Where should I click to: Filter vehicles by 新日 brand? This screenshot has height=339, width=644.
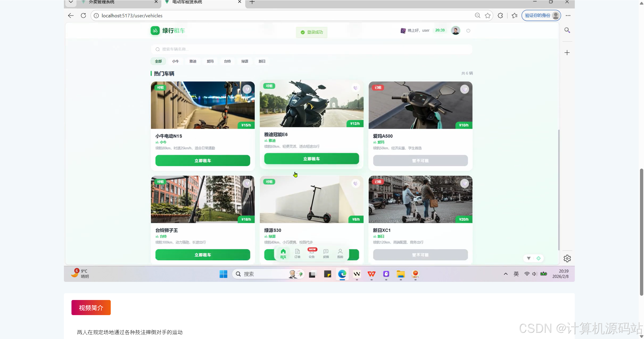click(262, 61)
